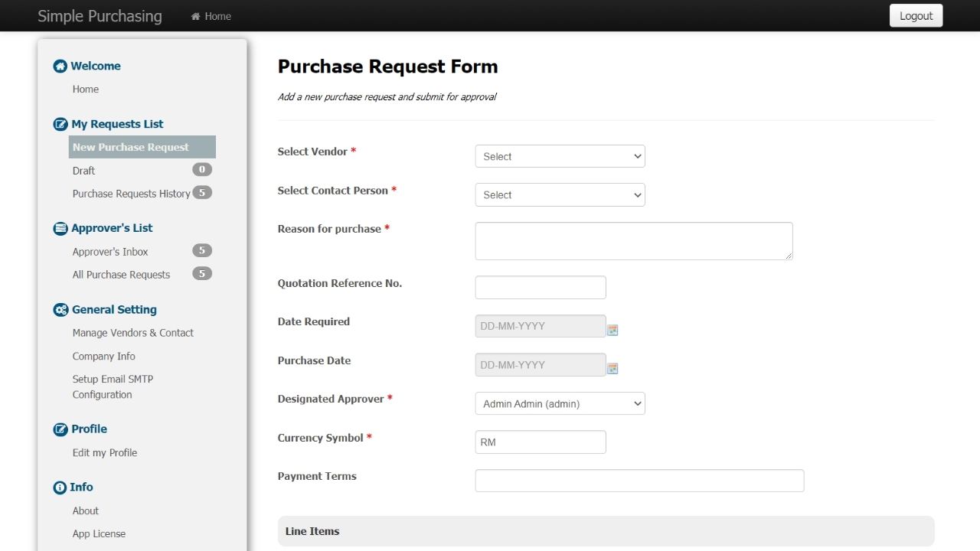Focus the Quotation Reference No. field

pyautogui.click(x=540, y=288)
